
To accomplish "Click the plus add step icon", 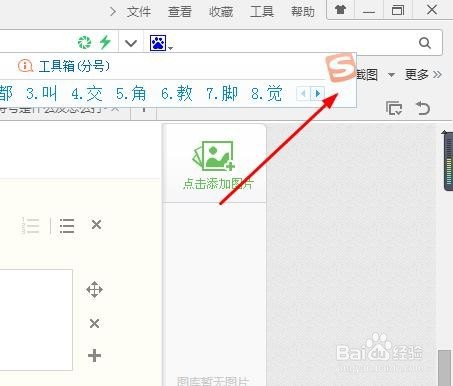I will [94, 356].
